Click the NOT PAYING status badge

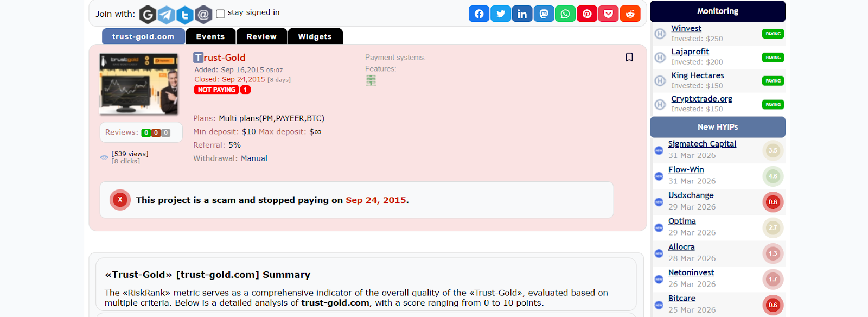(x=216, y=90)
